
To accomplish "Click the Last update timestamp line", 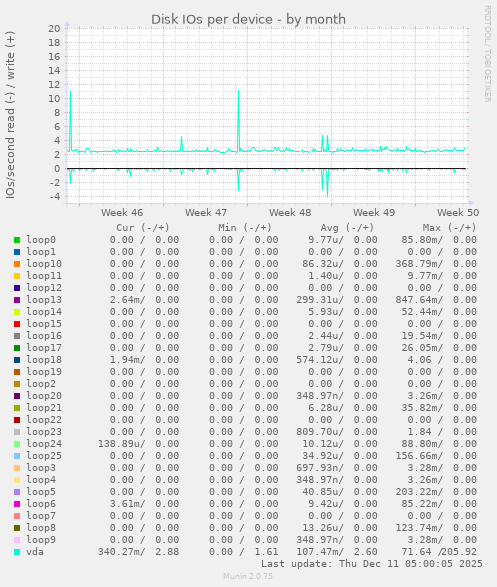I will pyautogui.click(x=372, y=564).
